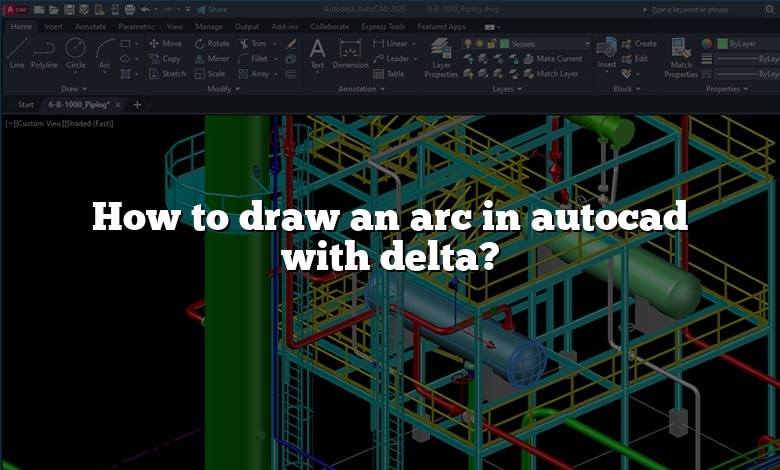
Task: Click the Linear dimension tool
Action: coord(390,44)
